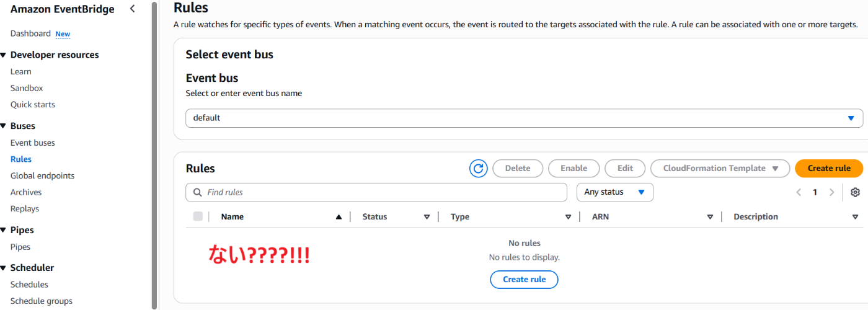This screenshot has width=868, height=310.
Task: Open CloudFormation Template dropdown
Action: click(x=720, y=168)
